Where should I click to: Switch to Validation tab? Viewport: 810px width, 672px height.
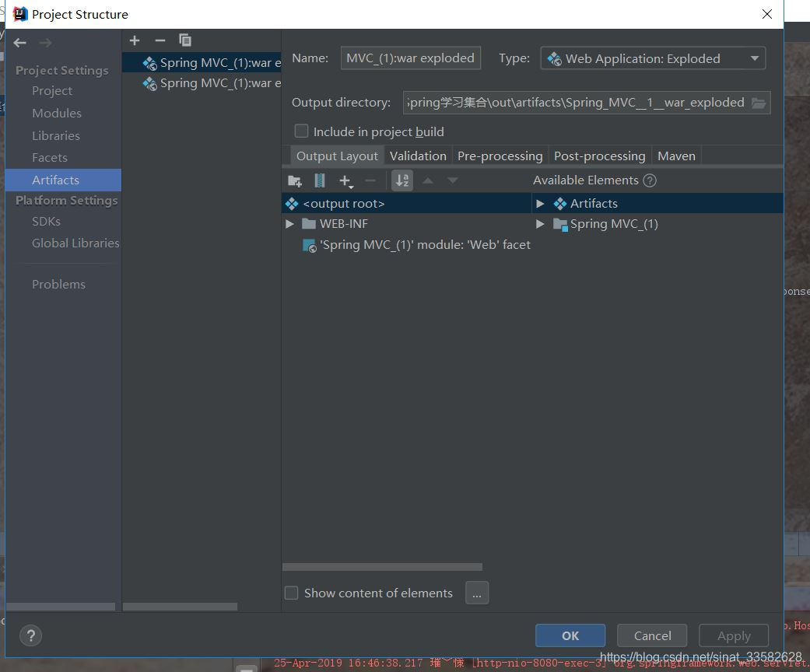pos(418,156)
